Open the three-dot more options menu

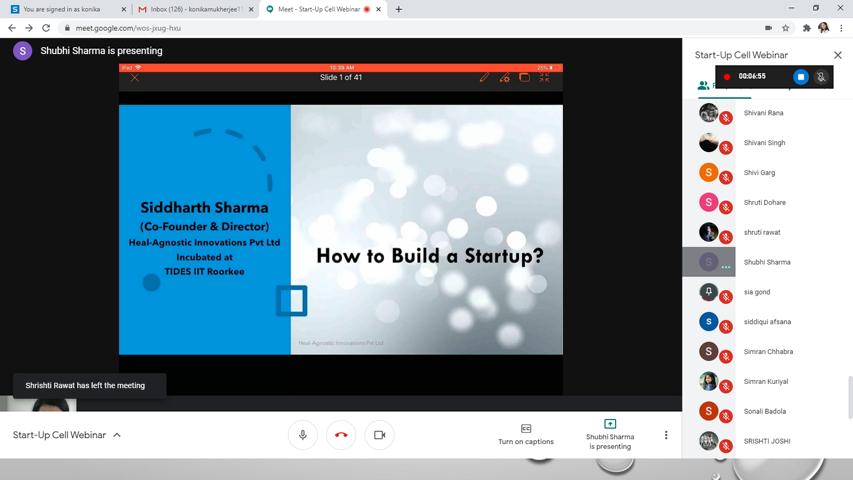pyautogui.click(x=666, y=435)
